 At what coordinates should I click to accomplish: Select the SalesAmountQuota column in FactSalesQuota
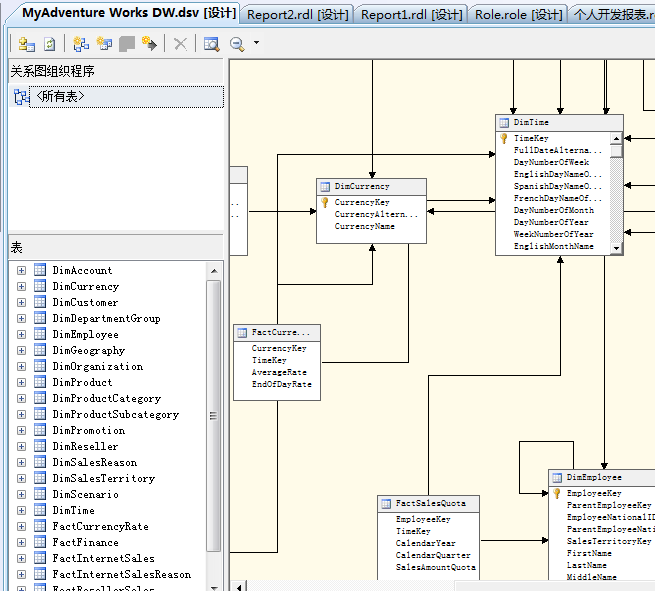tap(436, 568)
